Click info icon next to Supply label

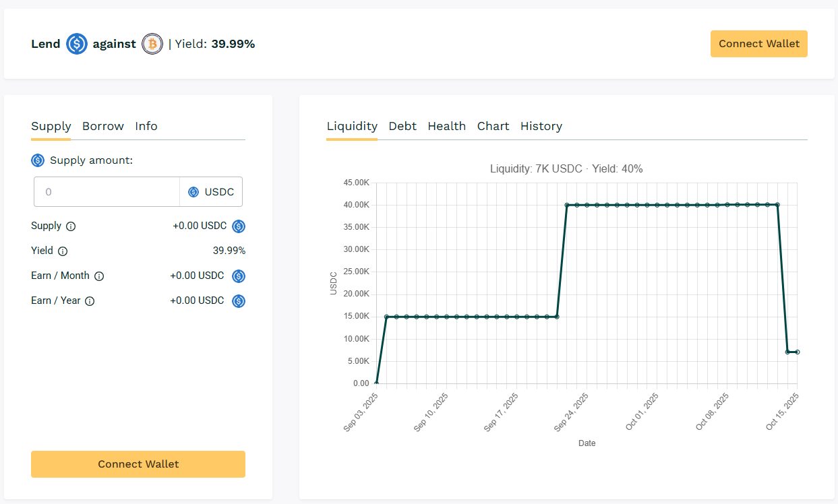71,226
